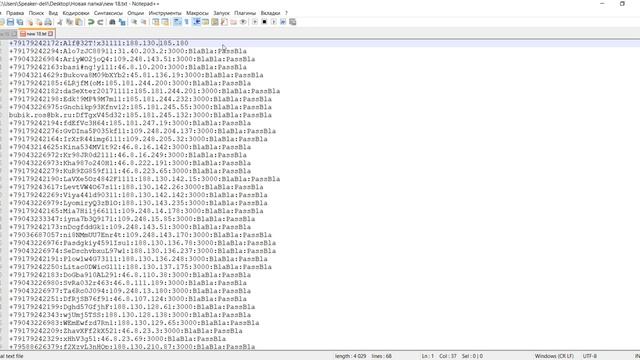Click the synchronize horizontal scrolling icon

click(165, 22)
